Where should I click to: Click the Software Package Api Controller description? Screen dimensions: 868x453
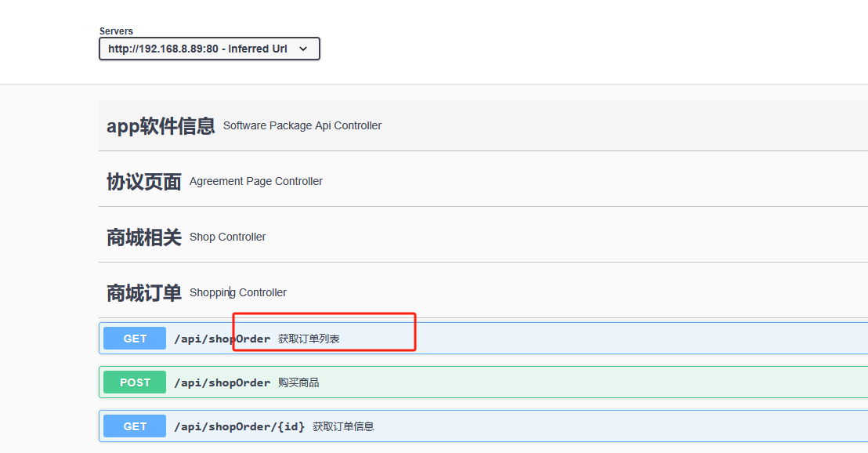click(302, 125)
